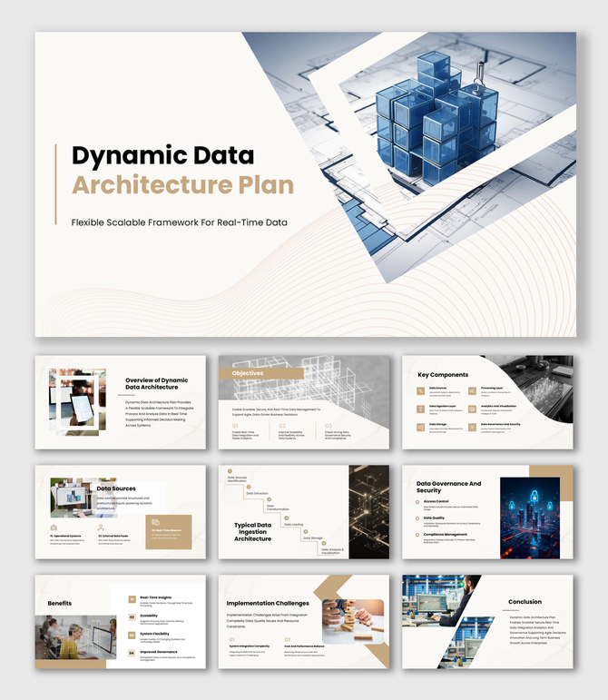Select the 'Compliance Management' label
The image size is (608, 700).
click(446, 535)
